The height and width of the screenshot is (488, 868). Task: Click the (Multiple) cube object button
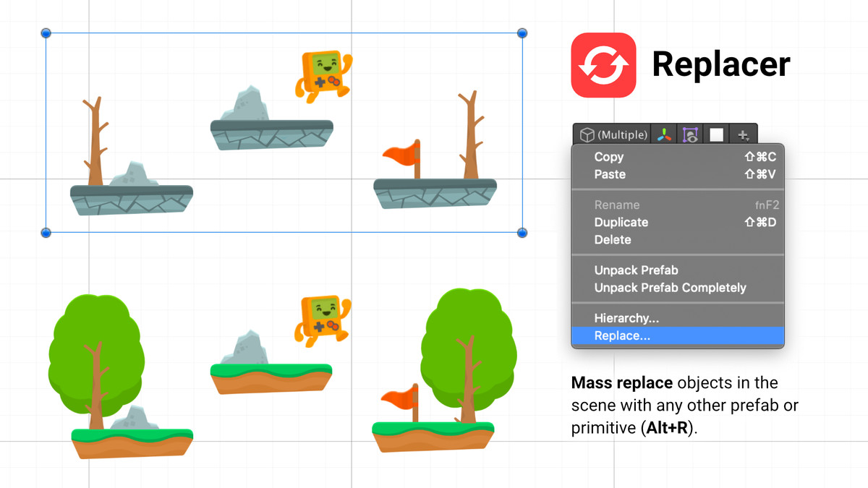coord(613,134)
